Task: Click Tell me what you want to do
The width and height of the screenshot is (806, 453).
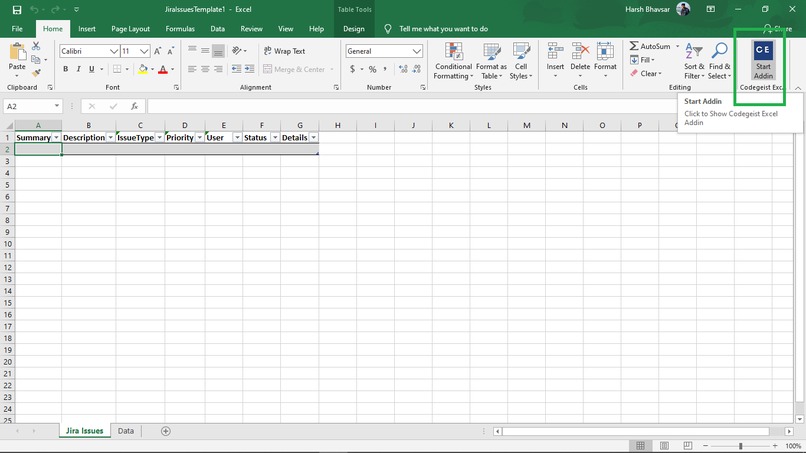Action: point(444,29)
